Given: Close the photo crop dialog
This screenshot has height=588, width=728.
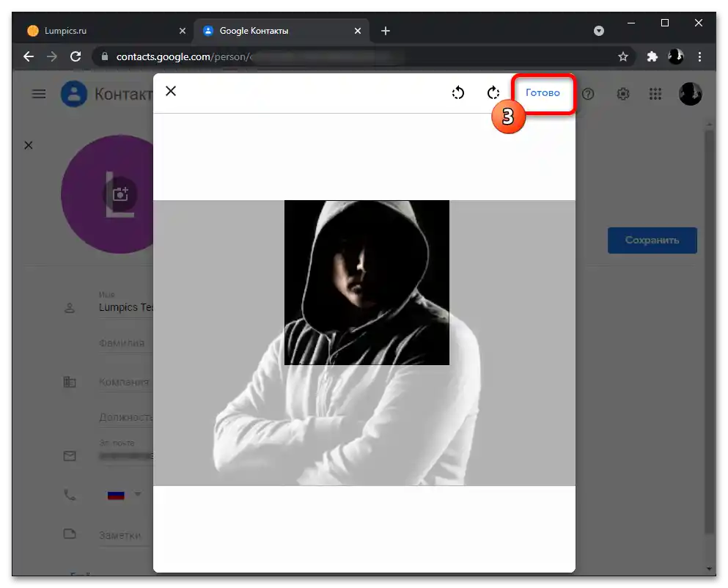Looking at the screenshot, I should point(171,91).
